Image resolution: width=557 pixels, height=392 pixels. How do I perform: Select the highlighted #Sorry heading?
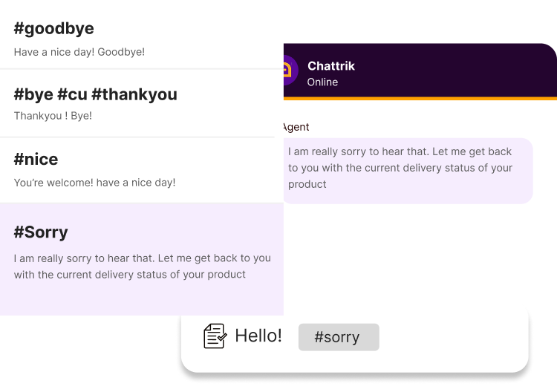[41, 232]
